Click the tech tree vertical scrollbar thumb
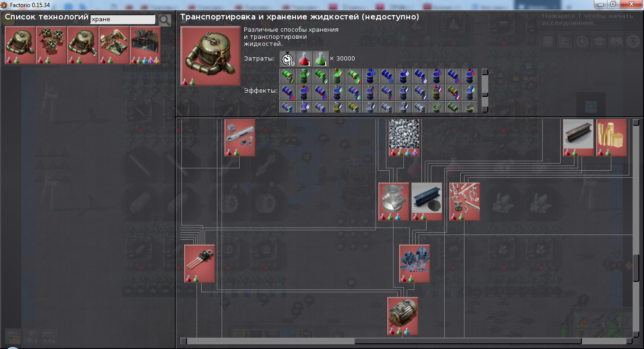This screenshot has width=644, height=349. [636, 268]
